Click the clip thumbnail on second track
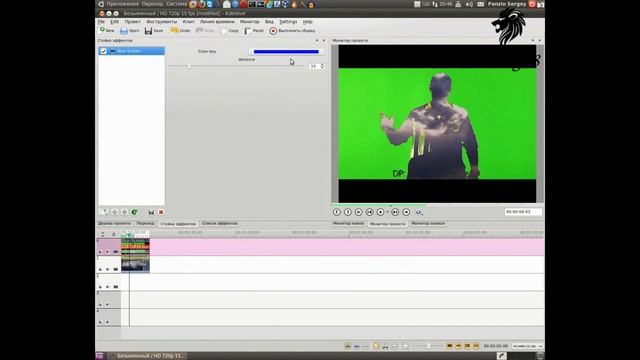This screenshot has height=360, width=640. tap(135, 264)
